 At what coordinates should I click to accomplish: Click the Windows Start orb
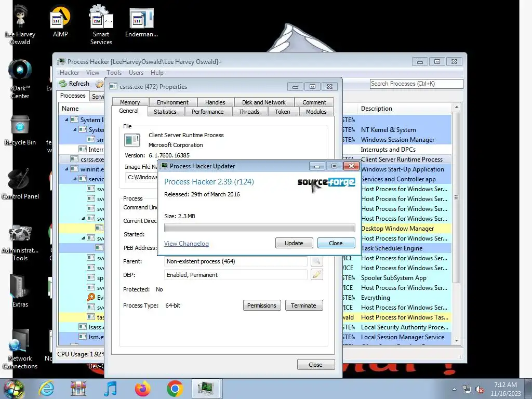point(14,389)
